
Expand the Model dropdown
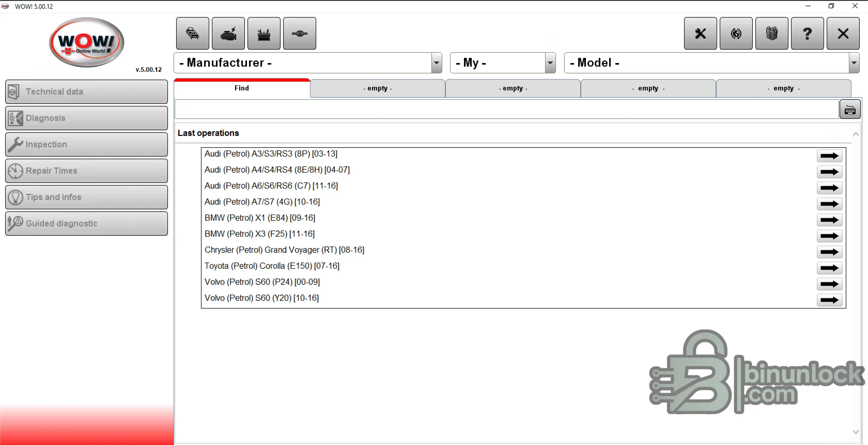pyautogui.click(x=854, y=63)
